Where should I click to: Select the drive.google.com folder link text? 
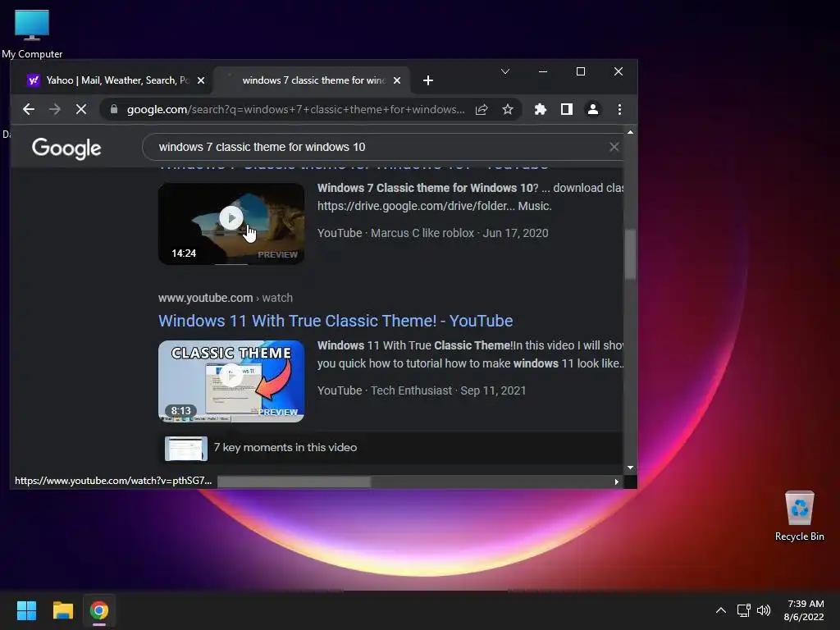click(x=415, y=206)
